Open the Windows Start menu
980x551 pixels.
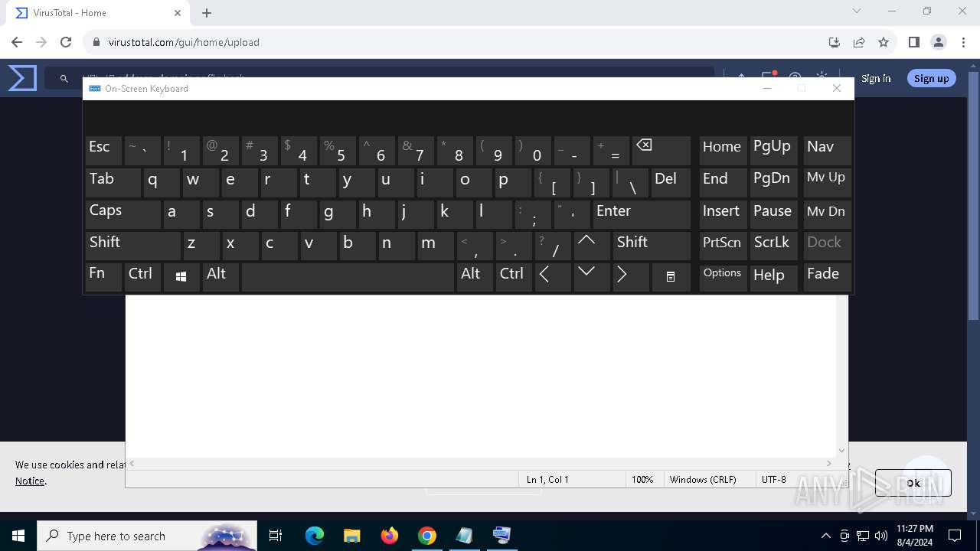[x=18, y=536]
